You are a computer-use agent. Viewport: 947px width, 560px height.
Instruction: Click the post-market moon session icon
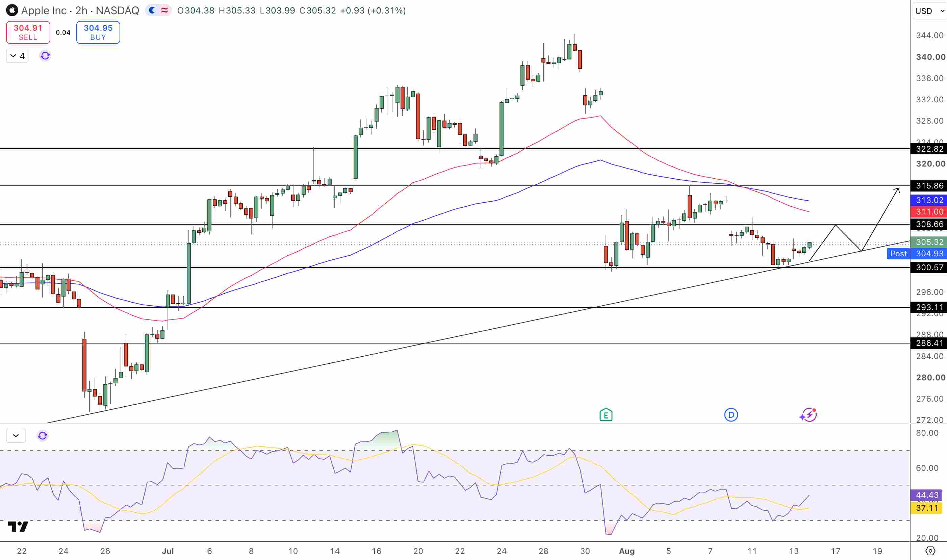[x=152, y=10]
